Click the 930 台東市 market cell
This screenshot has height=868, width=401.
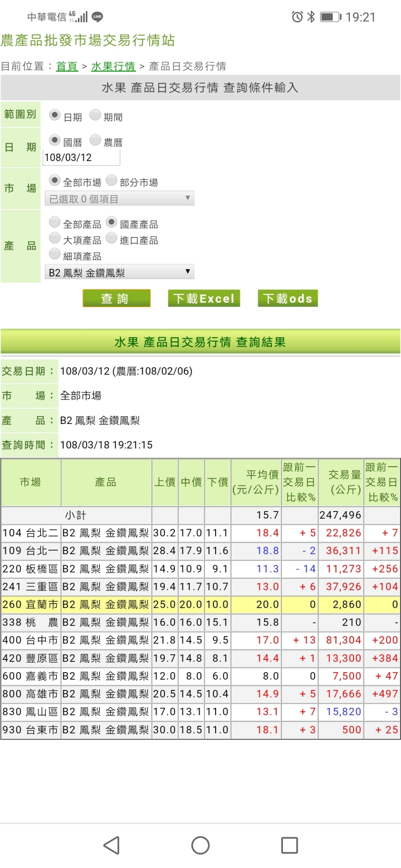(x=31, y=729)
